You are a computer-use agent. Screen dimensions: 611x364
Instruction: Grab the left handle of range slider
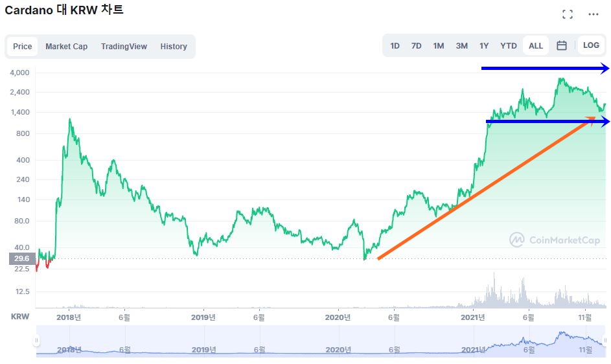[x=36, y=341]
